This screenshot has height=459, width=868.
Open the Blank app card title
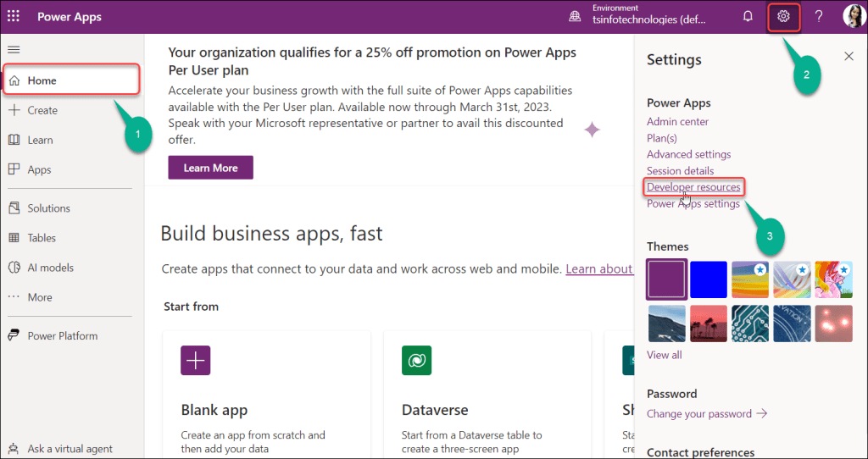[x=214, y=410]
